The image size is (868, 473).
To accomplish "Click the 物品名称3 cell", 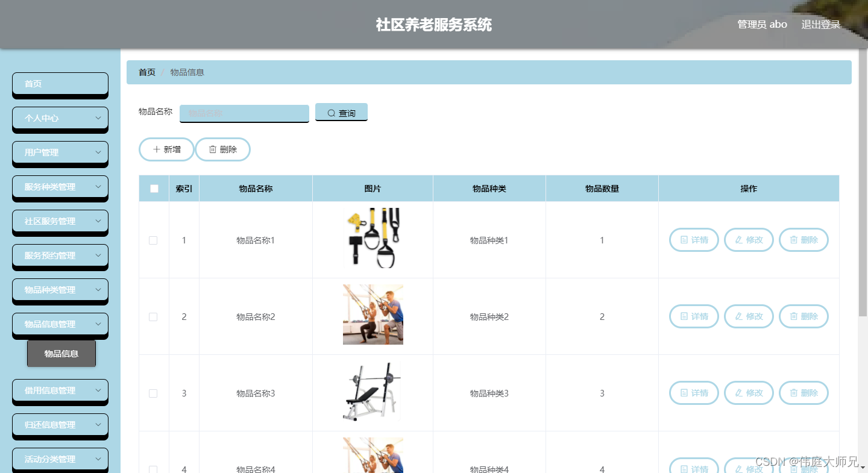I will pos(256,393).
